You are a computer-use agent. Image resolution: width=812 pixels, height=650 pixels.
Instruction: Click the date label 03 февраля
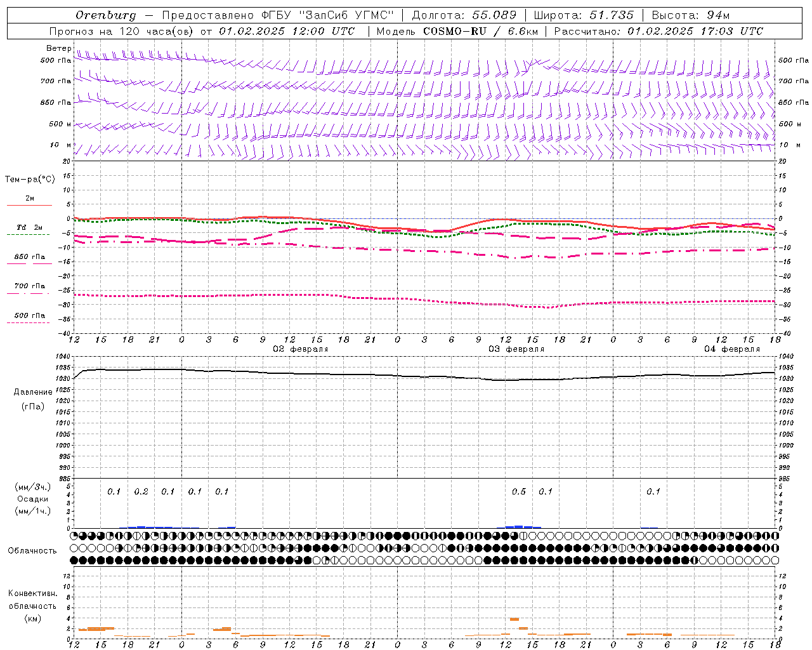[x=516, y=349]
